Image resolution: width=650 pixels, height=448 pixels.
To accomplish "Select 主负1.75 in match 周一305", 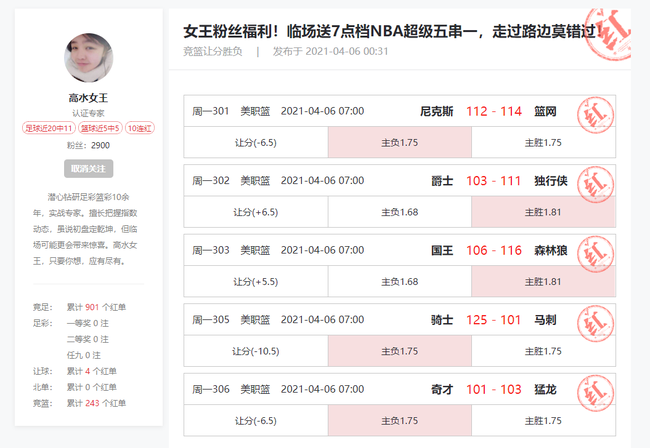I will pos(400,351).
